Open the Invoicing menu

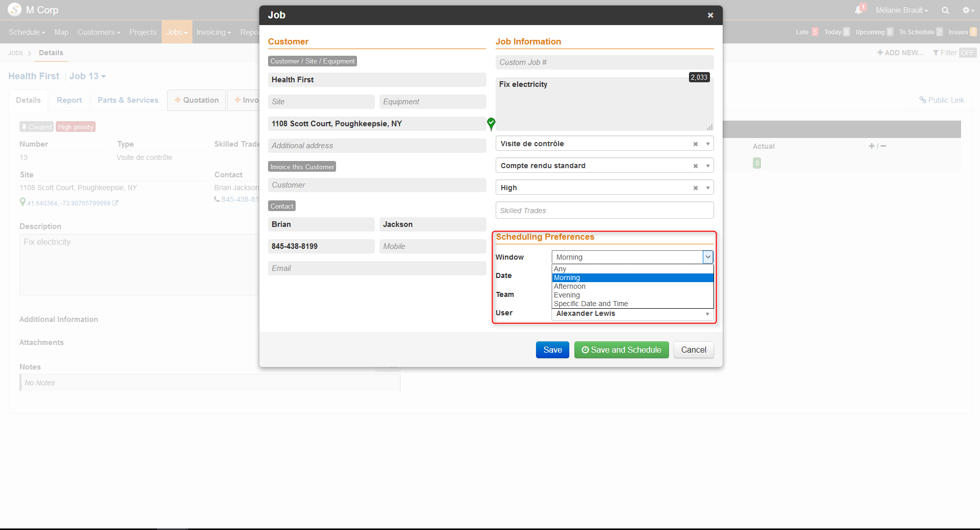(214, 32)
